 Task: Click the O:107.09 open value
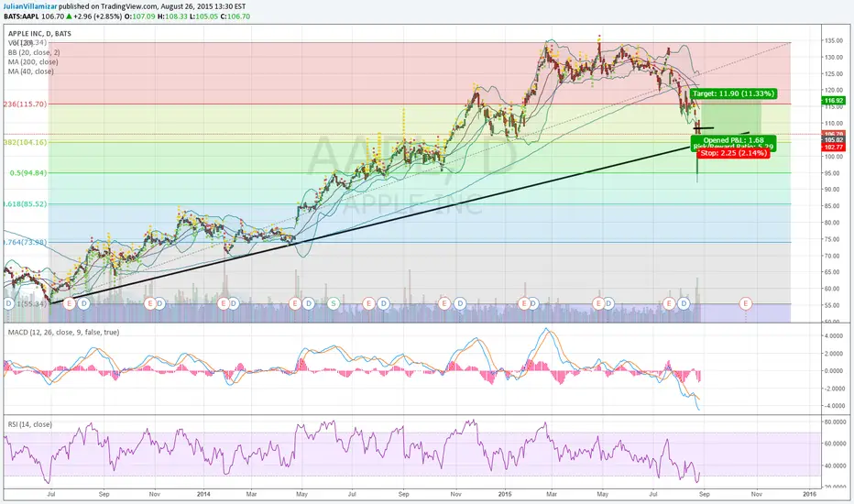point(140,16)
